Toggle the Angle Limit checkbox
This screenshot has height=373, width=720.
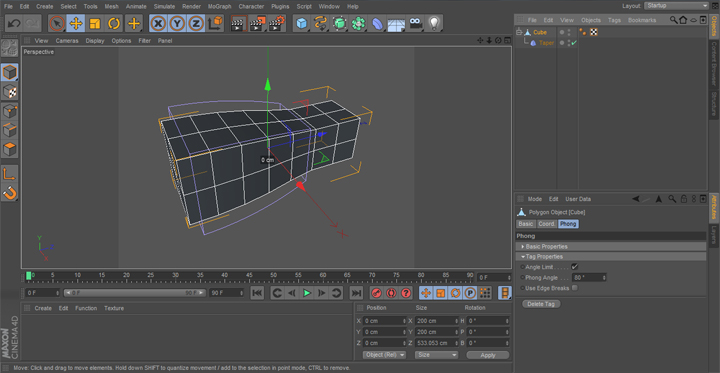[x=574, y=267]
